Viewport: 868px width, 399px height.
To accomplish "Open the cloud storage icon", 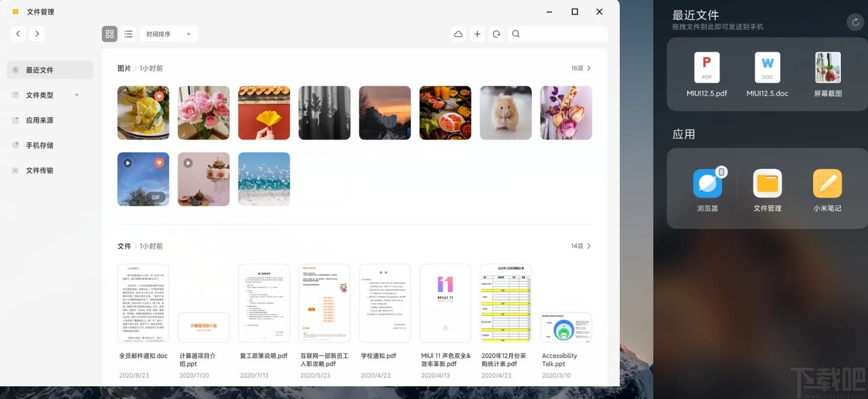I will point(458,34).
